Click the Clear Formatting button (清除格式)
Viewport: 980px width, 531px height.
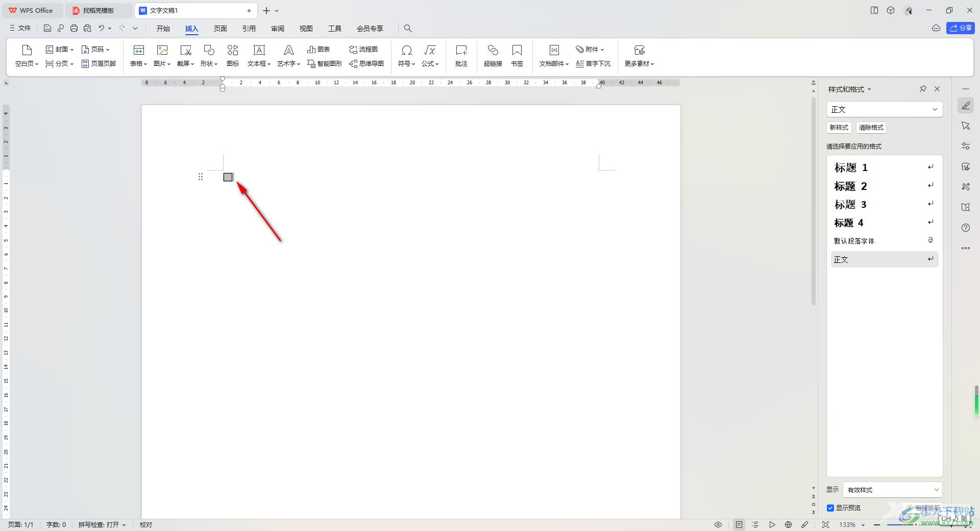click(871, 128)
